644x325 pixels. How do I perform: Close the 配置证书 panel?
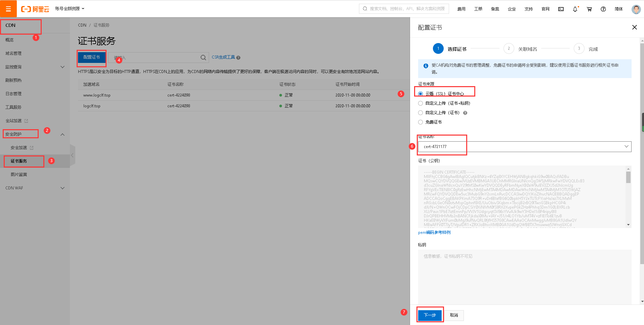tap(635, 27)
